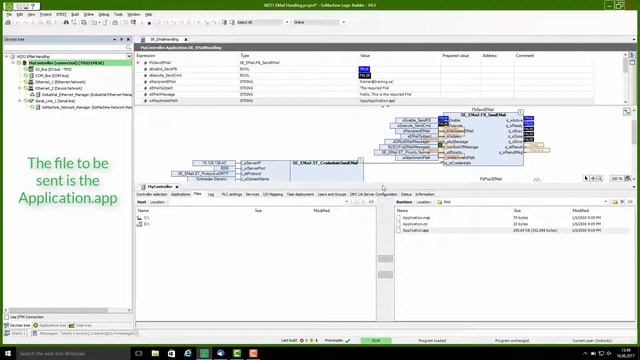Select Application.crc in Runtime list
The width and height of the screenshot is (640, 360).
(x=415, y=224)
